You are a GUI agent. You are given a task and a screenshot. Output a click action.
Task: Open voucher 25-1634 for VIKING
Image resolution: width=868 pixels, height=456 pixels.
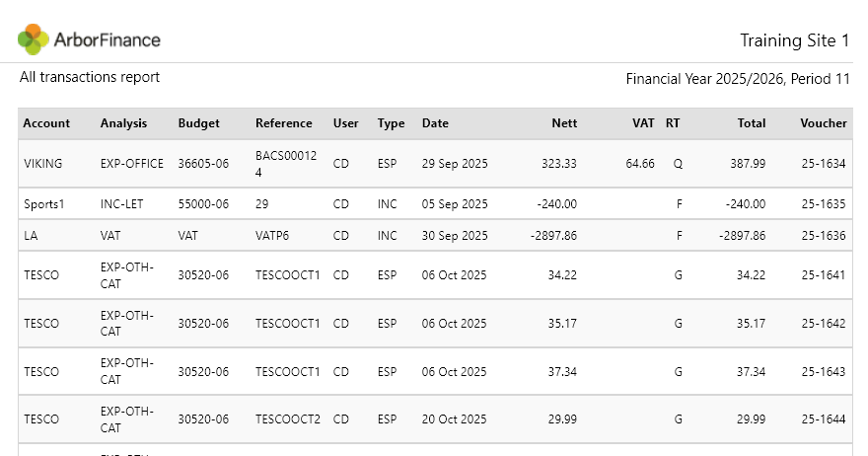[x=824, y=164]
